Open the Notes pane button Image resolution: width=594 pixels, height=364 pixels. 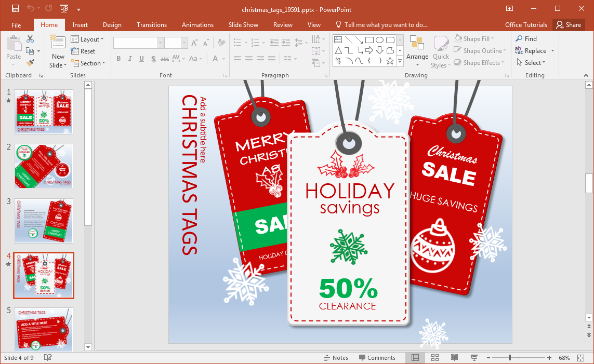(x=336, y=358)
